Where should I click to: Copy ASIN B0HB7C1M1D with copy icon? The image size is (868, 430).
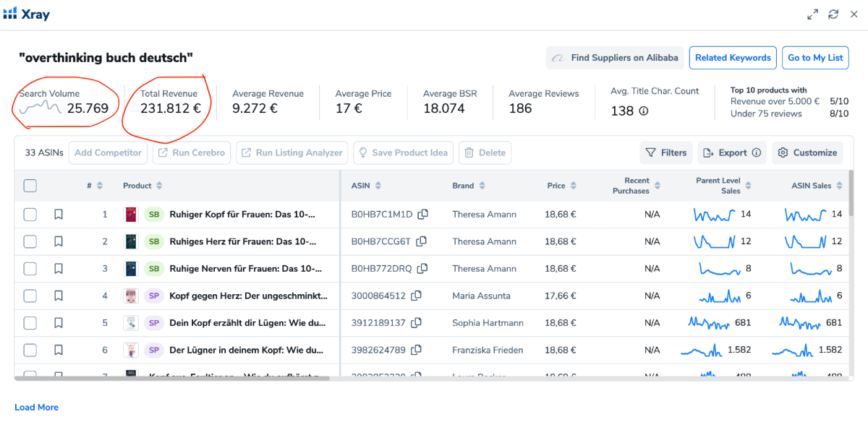click(423, 214)
